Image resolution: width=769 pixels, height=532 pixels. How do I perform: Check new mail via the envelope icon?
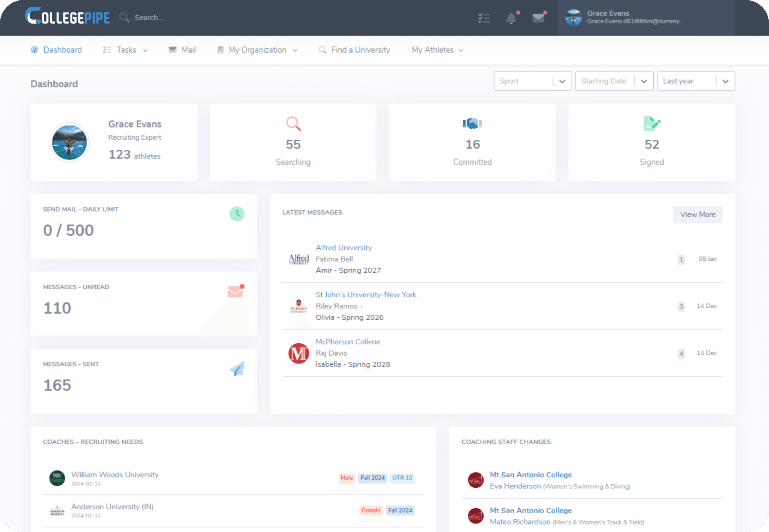(538, 18)
